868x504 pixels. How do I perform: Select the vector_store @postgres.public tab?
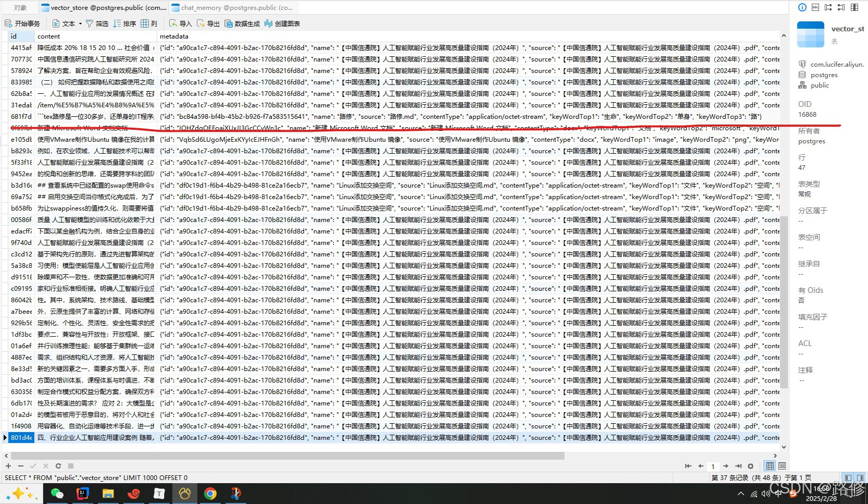pyautogui.click(x=104, y=7)
